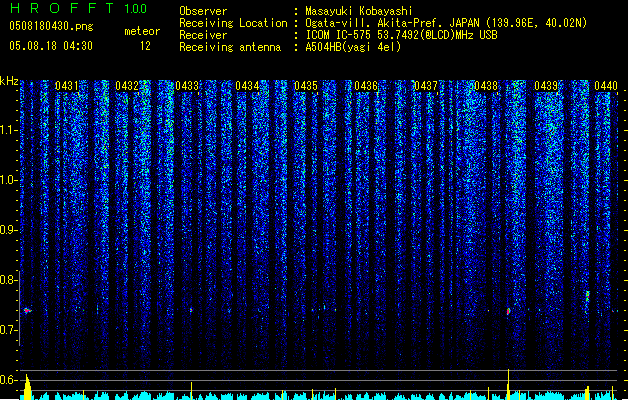This screenshot has height=400, width=629.
Task: Click the 0435 time marker
Action: tap(306, 86)
